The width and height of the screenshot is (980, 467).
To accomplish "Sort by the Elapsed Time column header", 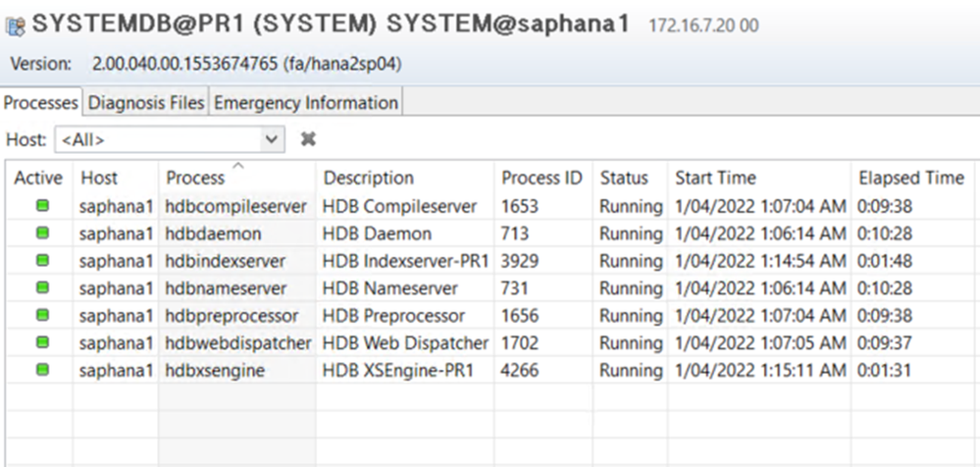I will point(910,179).
